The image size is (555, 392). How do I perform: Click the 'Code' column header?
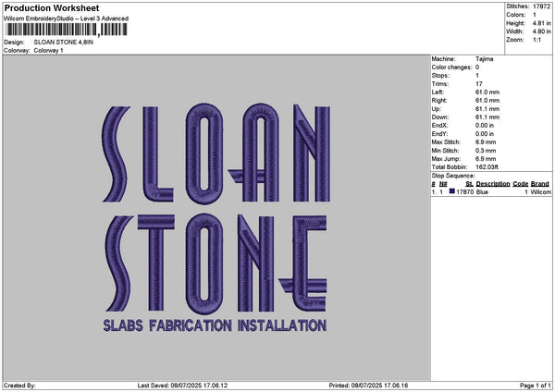click(x=520, y=184)
